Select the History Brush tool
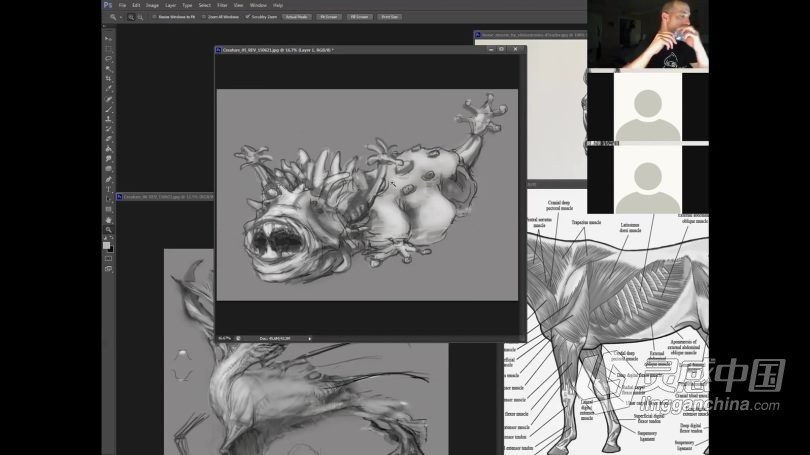Image resolution: width=810 pixels, height=455 pixels. click(108, 129)
